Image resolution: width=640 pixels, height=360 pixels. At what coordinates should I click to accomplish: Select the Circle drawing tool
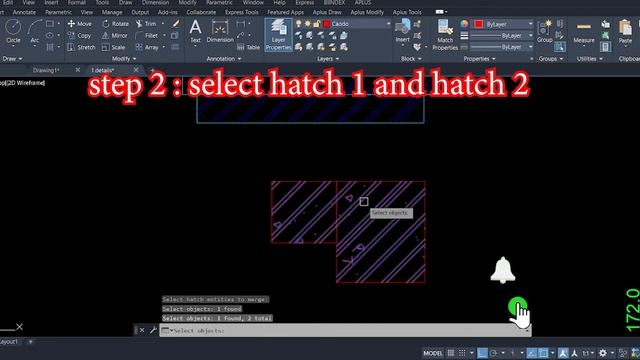click(13, 31)
